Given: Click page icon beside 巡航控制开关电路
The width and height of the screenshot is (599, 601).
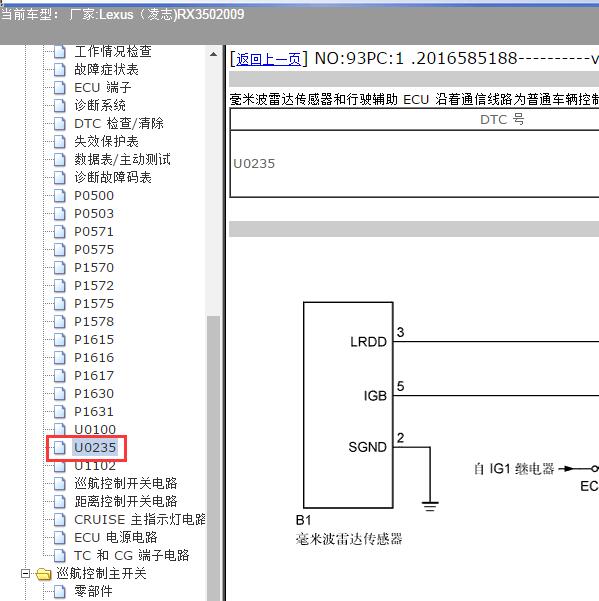Looking at the screenshot, I should pos(59,484).
